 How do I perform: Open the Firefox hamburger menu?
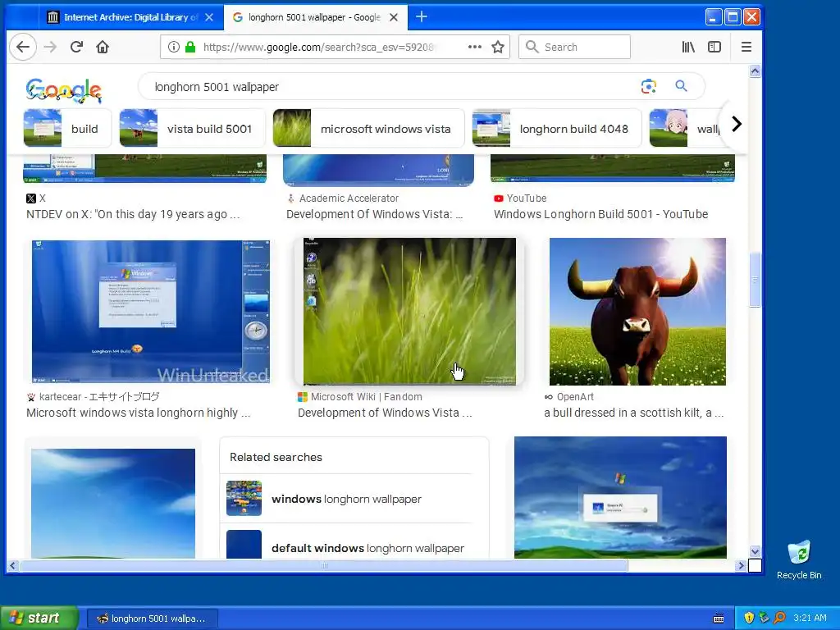(746, 47)
